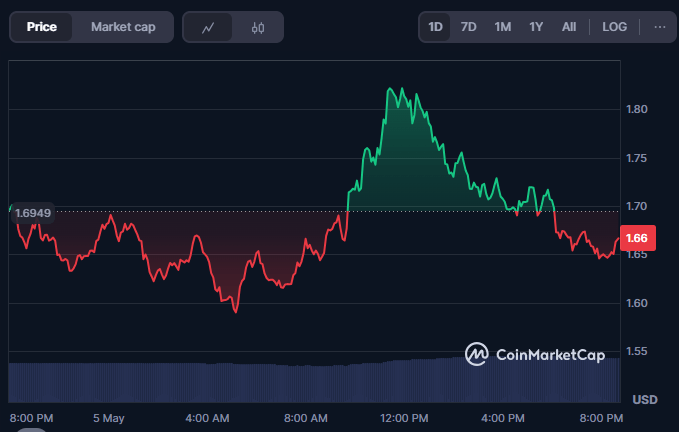
Task: Set chart range to 1Y
Action: [536, 27]
